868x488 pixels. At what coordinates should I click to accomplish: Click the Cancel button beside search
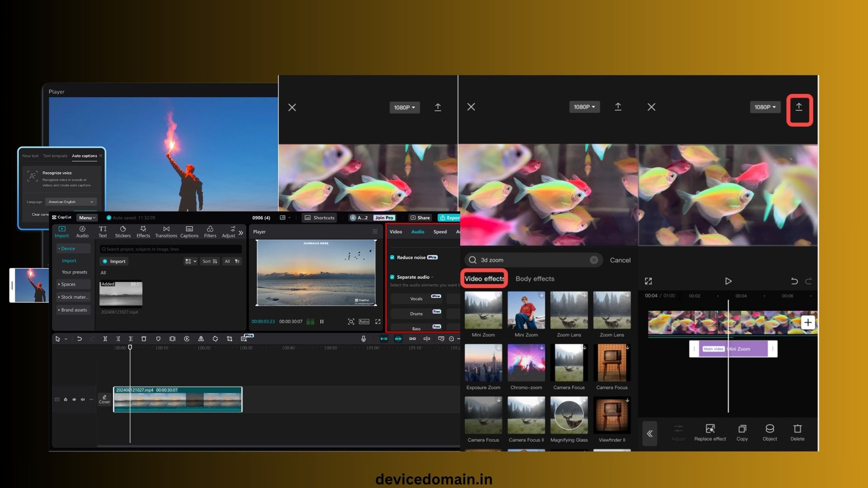[620, 260]
